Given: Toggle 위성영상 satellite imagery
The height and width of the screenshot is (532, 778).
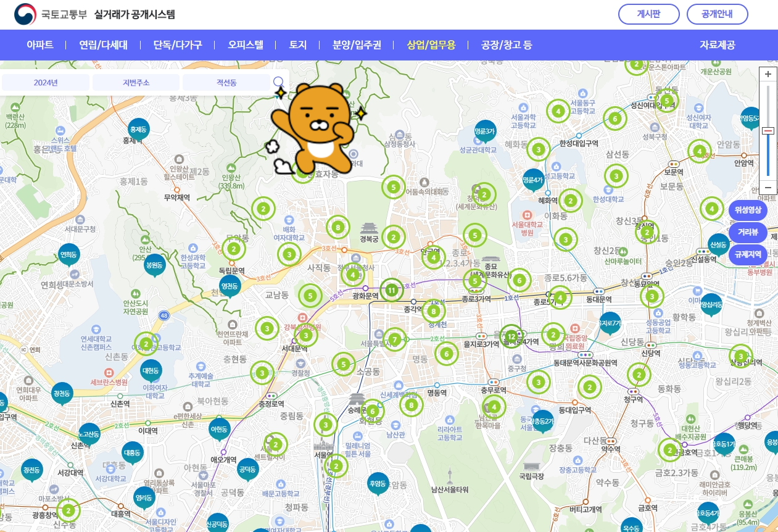Looking at the screenshot, I should click(748, 210).
